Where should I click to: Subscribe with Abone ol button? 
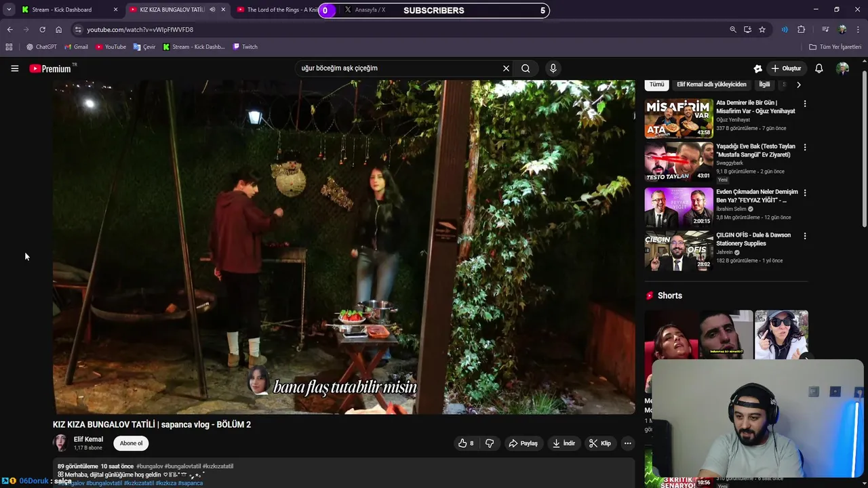click(131, 443)
